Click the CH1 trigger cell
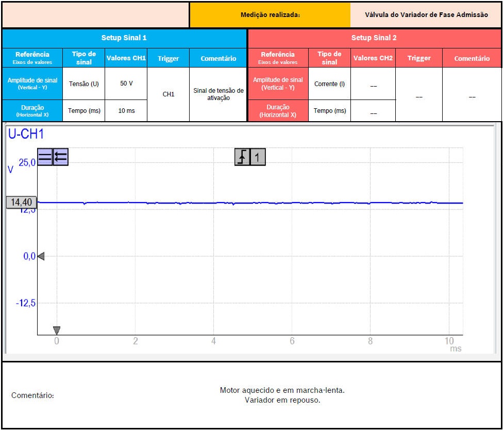Viewport: 504px width, 431px height. pos(169,95)
